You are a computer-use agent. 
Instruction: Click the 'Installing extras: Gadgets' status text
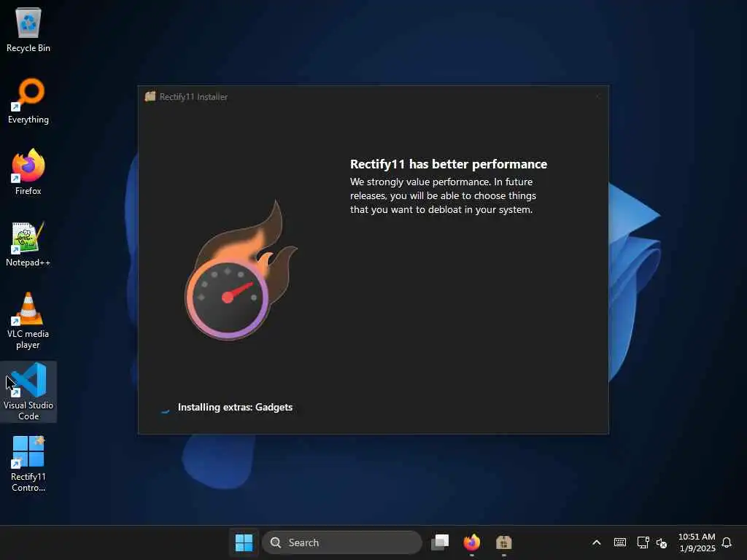point(235,407)
